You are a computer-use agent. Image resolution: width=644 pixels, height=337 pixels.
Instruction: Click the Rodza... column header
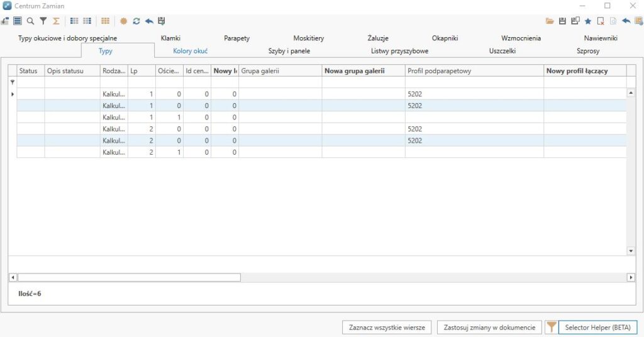pos(114,70)
